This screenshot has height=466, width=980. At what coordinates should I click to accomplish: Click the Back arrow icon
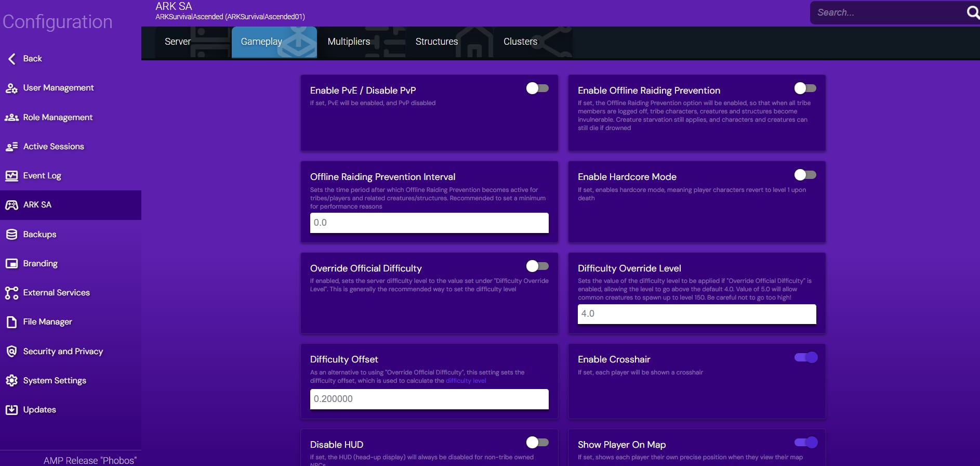pos(11,59)
